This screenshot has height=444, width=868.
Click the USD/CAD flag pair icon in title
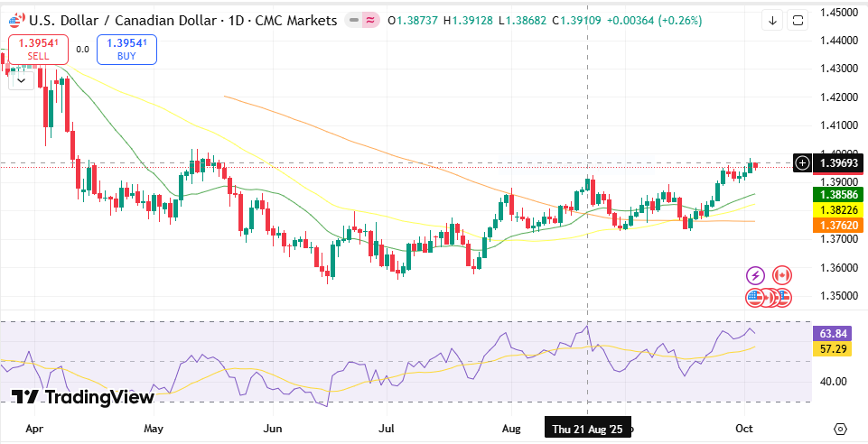15,20
